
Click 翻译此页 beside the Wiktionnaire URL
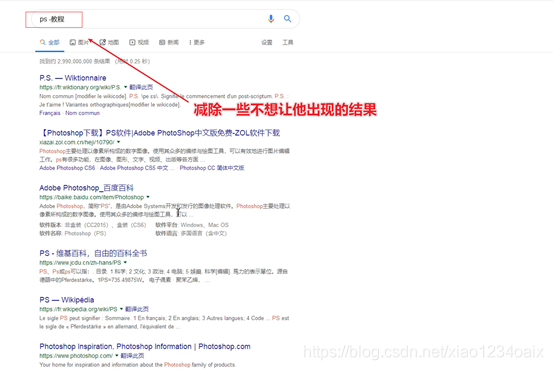(141, 87)
